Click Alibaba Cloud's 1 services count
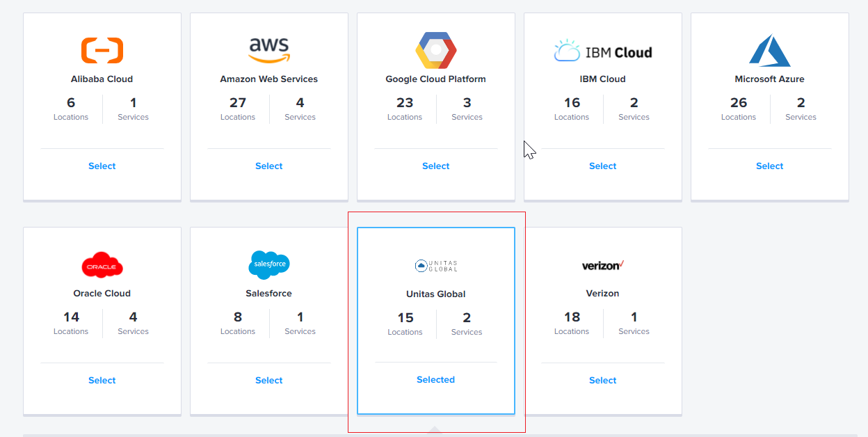 point(134,103)
